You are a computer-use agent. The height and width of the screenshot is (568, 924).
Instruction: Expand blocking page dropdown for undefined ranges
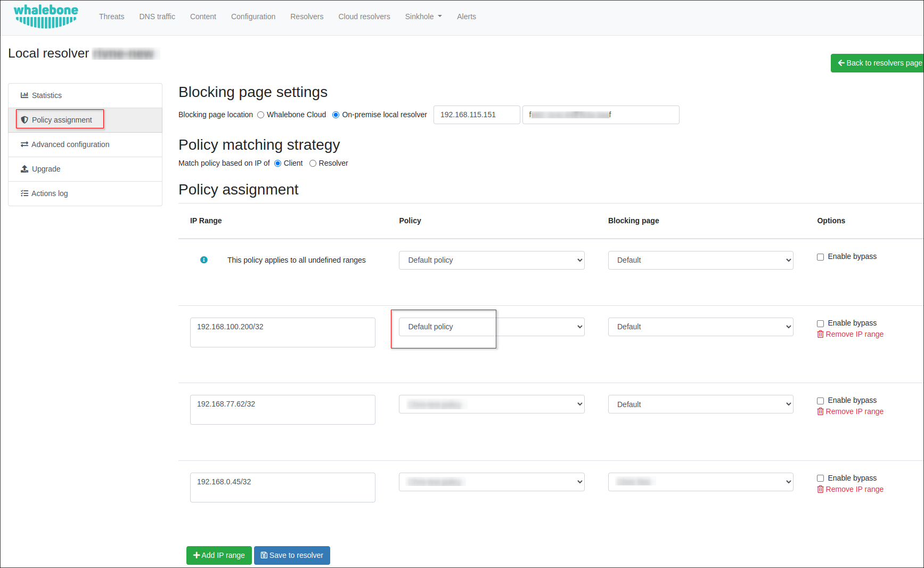pos(700,260)
